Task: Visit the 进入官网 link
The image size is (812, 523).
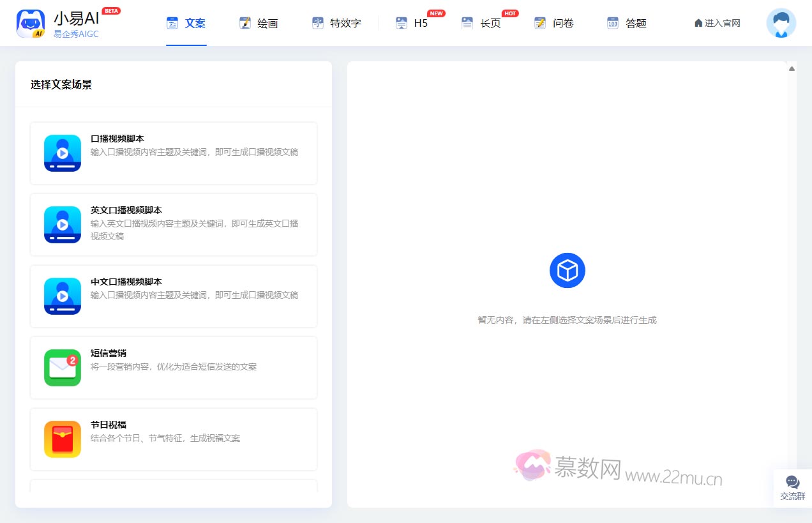Action: (x=716, y=22)
